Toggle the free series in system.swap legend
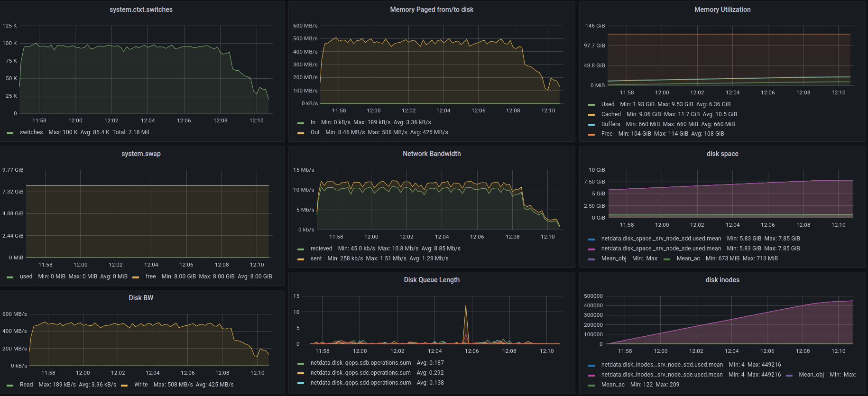Screen dimensions: 868x396 pyautogui.click(x=150, y=276)
